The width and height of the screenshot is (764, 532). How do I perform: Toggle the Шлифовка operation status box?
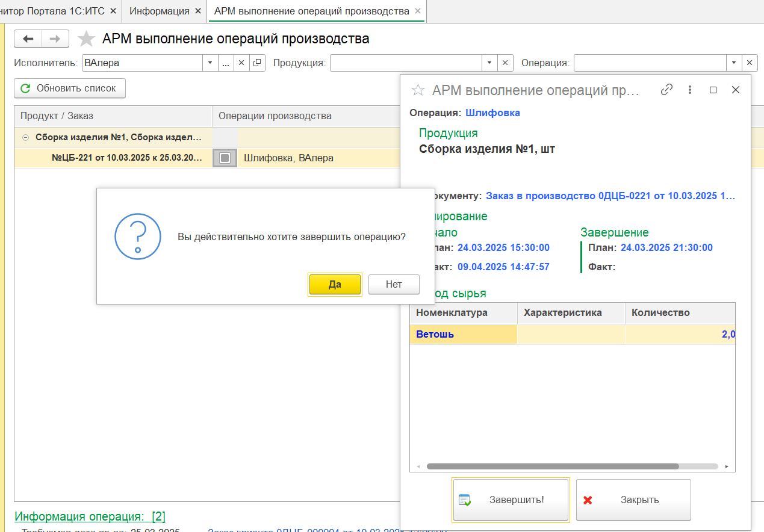click(x=225, y=158)
